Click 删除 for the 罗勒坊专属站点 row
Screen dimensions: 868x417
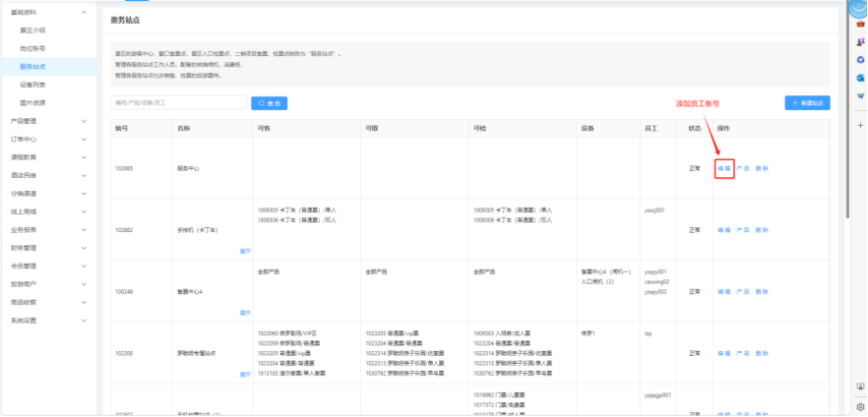[762, 352]
